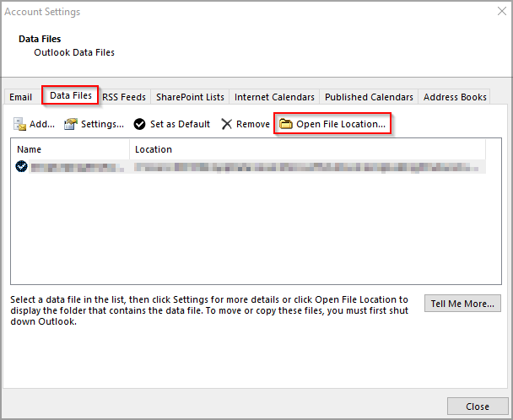Image resolution: width=513 pixels, height=420 pixels.
Task: Click the Name column header
Action: (70, 149)
